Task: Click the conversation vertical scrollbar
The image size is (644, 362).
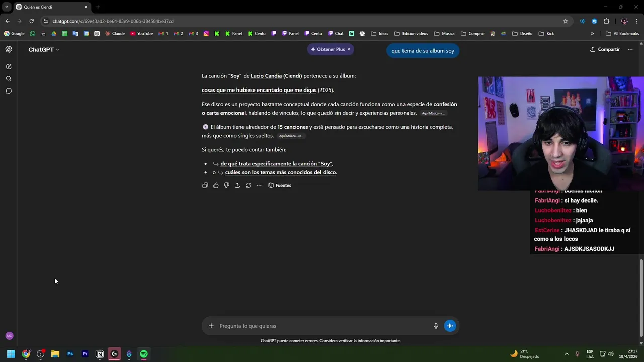Action: tap(641, 298)
